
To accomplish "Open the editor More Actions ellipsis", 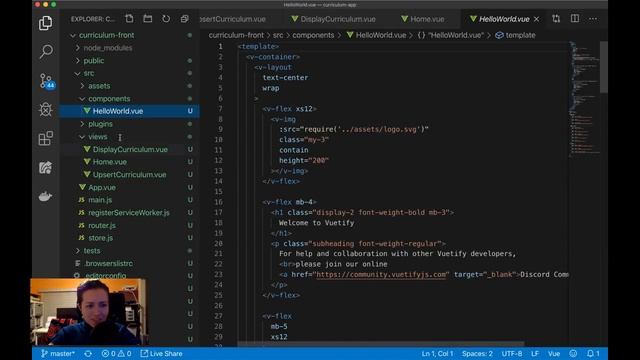I will [593, 19].
